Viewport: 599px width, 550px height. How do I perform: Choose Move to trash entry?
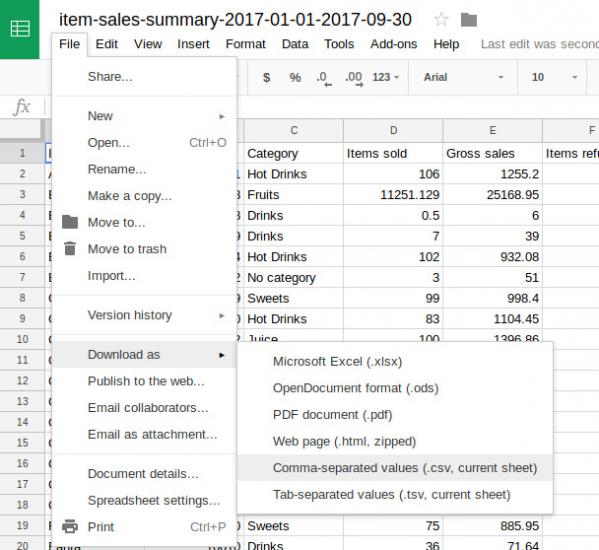coord(144,249)
